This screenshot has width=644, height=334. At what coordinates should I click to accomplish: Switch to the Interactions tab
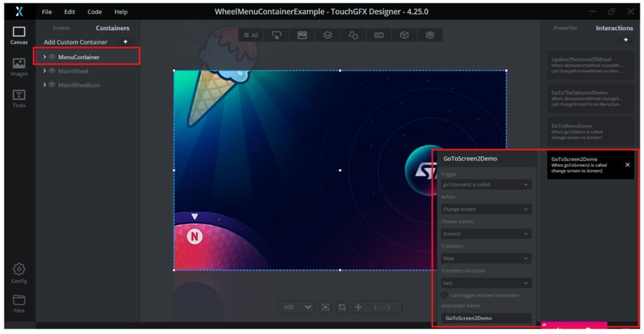(x=614, y=28)
